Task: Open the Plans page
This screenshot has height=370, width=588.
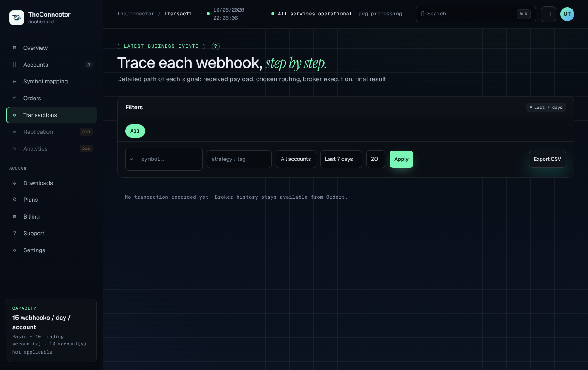Action: (x=51, y=200)
